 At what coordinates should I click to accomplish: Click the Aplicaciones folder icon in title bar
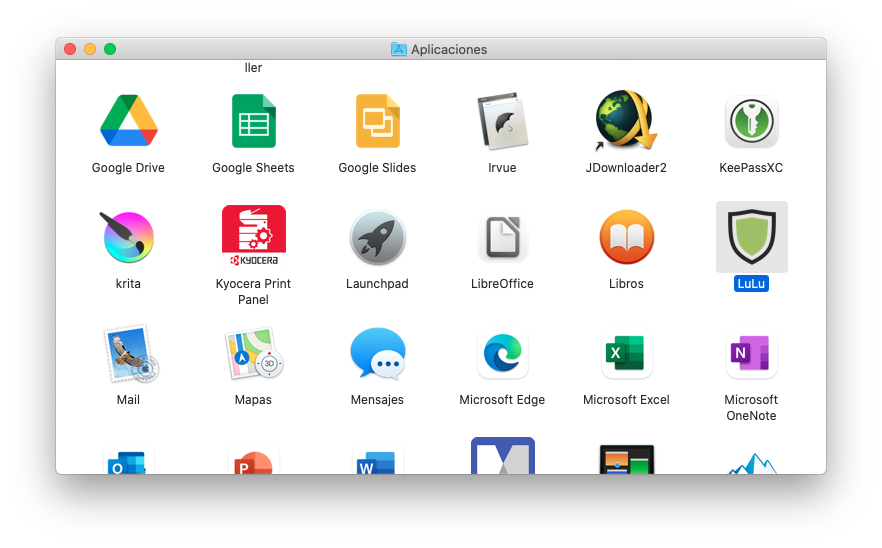(x=399, y=49)
